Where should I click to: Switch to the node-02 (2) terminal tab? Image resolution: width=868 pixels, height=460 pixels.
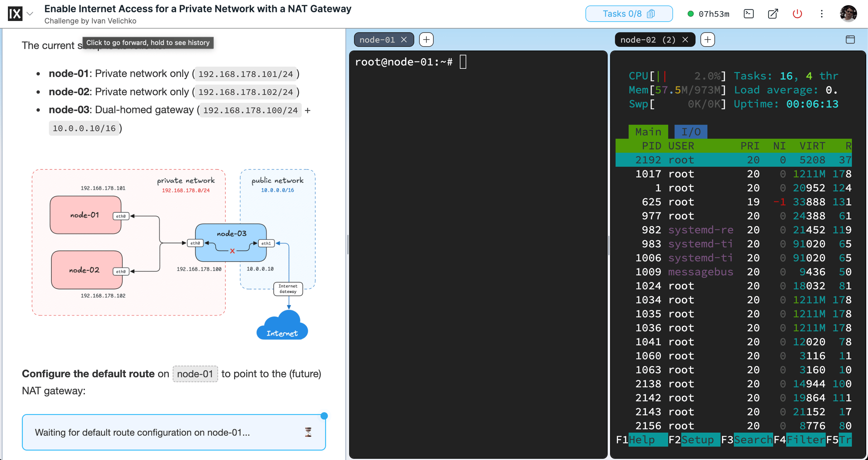coord(648,39)
